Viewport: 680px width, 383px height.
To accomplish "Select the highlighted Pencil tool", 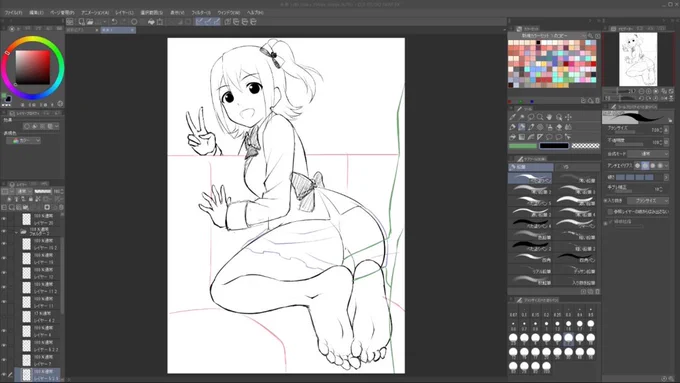I will coord(521,127).
